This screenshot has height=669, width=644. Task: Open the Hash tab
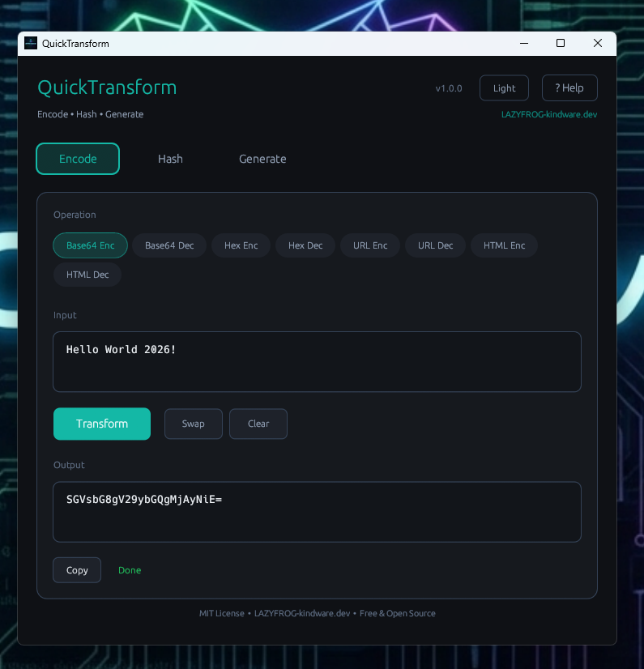coord(170,159)
